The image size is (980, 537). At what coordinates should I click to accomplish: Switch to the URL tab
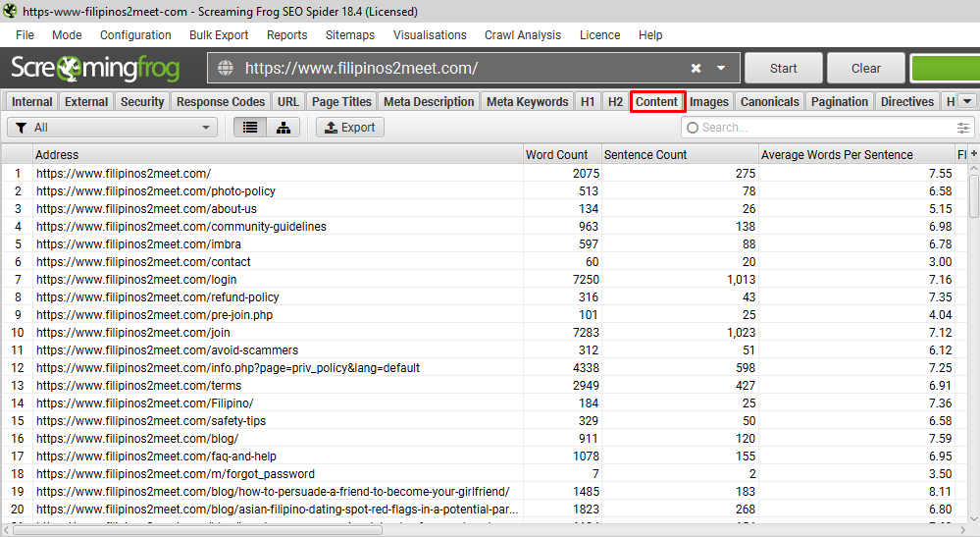click(288, 101)
